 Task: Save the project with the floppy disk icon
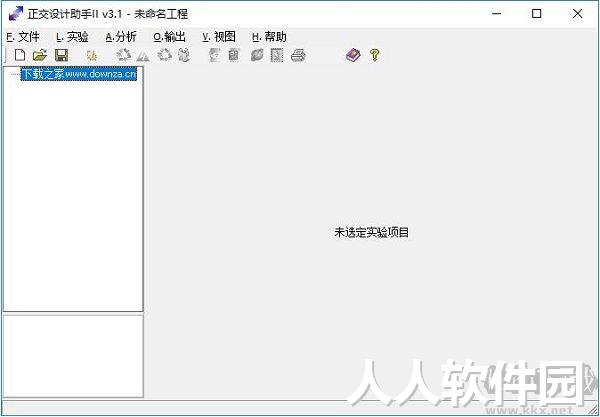coord(61,55)
